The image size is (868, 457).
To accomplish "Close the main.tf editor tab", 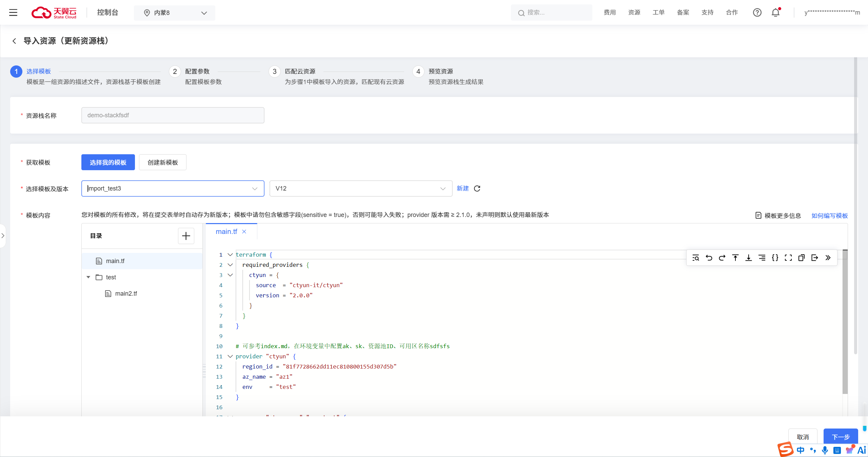I will [x=244, y=232].
